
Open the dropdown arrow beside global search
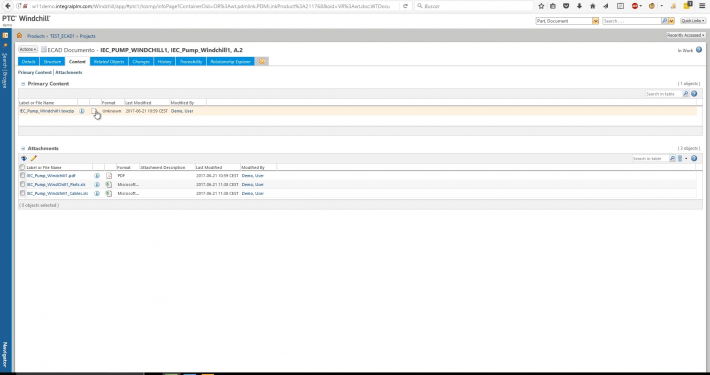[x=672, y=21]
